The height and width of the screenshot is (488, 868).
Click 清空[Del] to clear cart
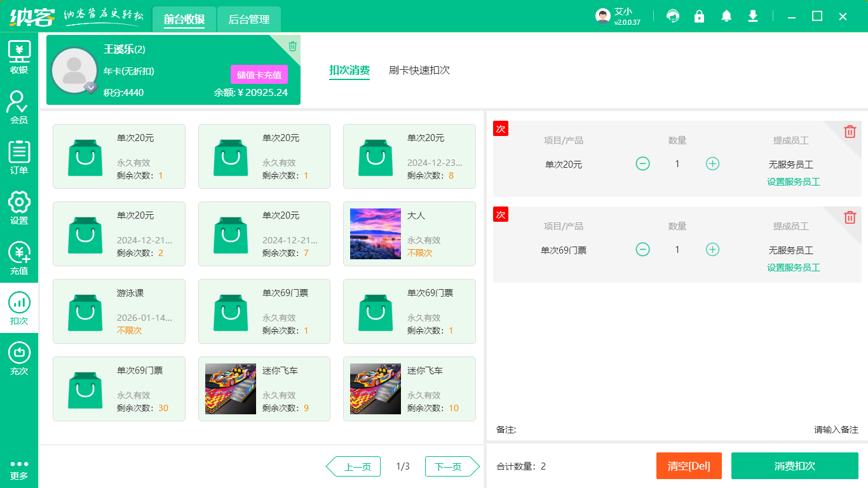coord(689,466)
